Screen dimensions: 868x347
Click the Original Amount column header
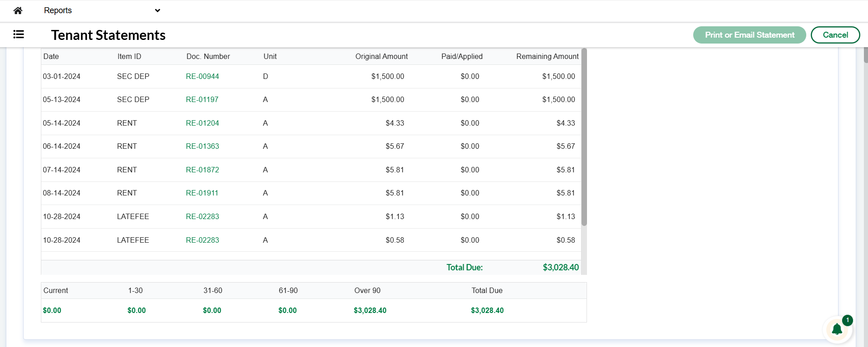tap(381, 56)
